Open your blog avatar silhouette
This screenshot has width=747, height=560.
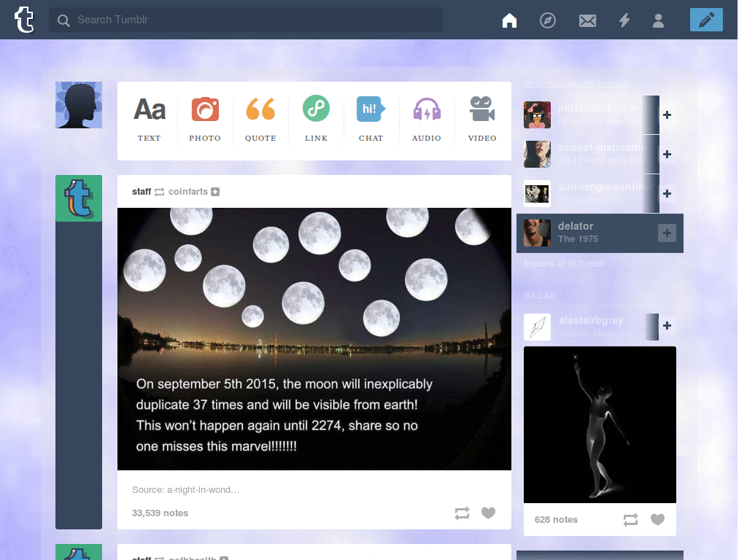(79, 105)
